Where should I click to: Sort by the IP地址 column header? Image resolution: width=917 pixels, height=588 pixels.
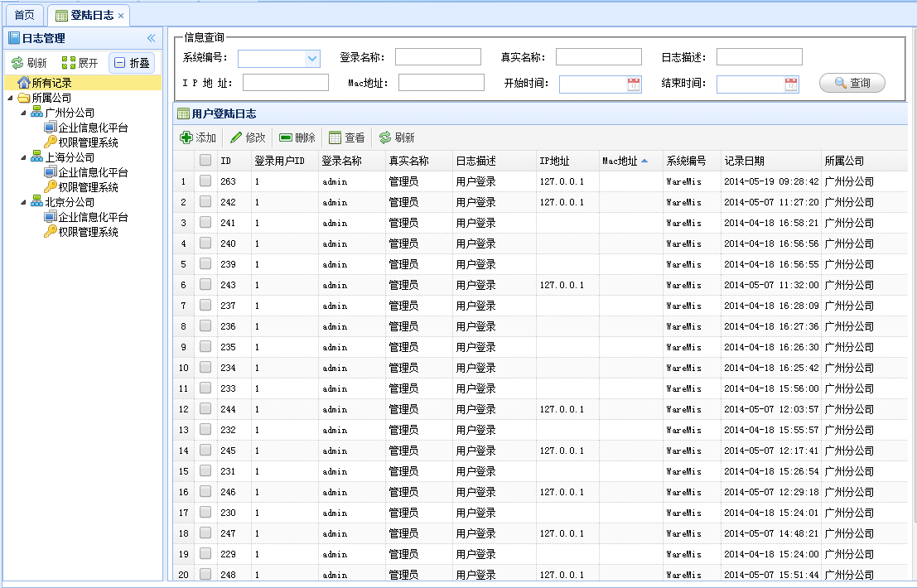pyautogui.click(x=567, y=161)
